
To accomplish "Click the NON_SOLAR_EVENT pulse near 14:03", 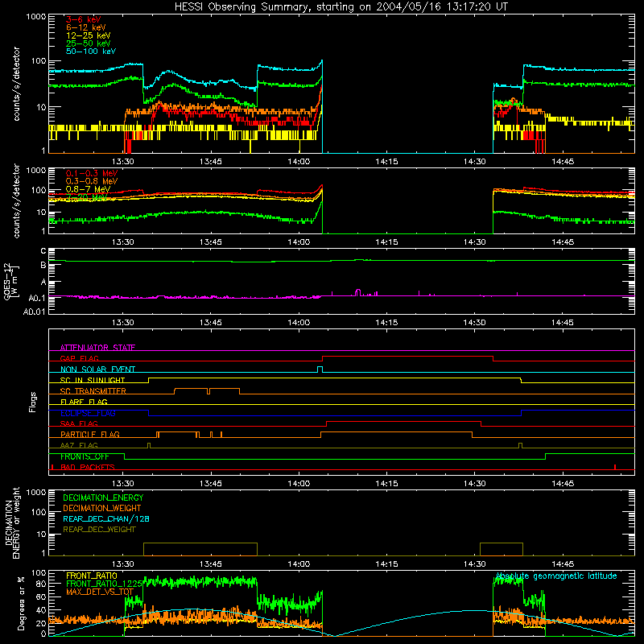I will coord(320,369).
